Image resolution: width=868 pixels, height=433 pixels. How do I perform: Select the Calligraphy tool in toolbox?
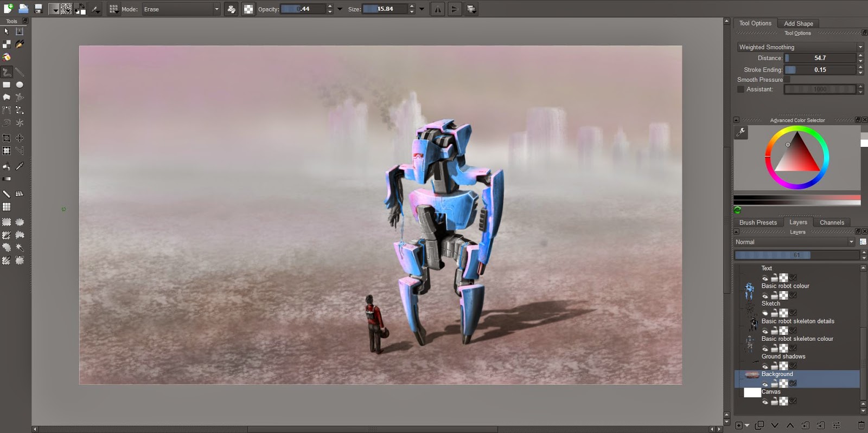pos(20,44)
